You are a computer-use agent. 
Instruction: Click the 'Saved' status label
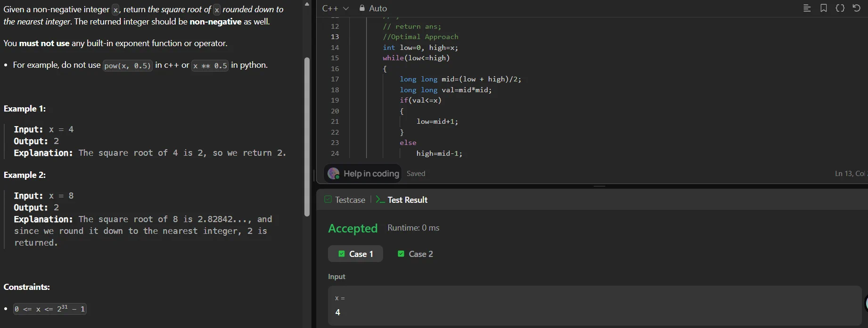tap(416, 174)
